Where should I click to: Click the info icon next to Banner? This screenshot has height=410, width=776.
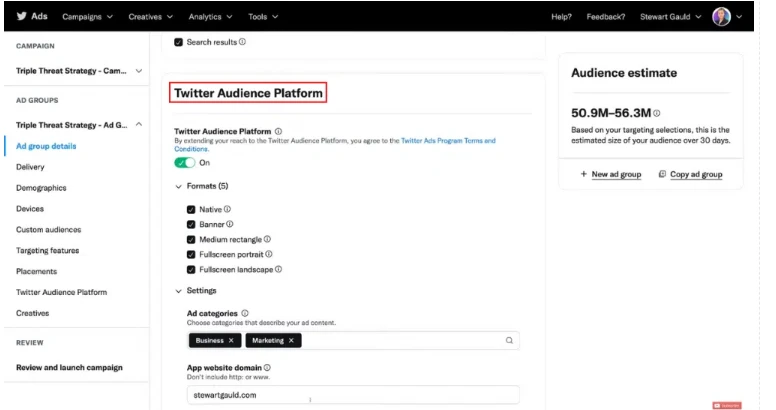point(230,224)
